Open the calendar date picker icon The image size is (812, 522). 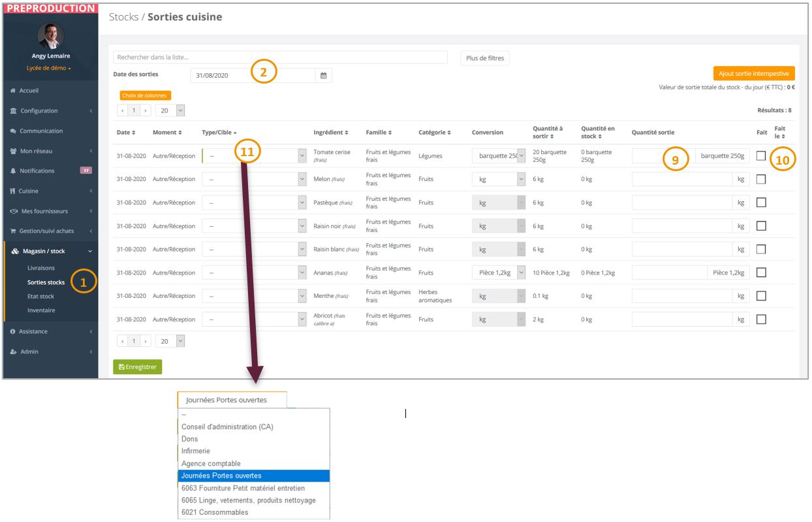[323, 76]
